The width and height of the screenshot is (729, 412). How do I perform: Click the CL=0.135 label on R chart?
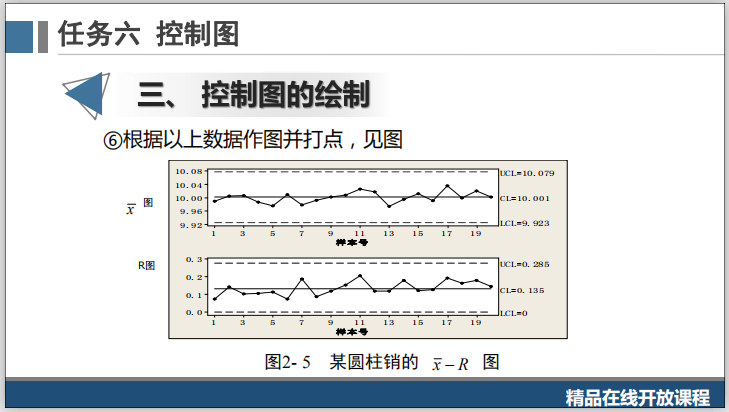click(x=522, y=290)
